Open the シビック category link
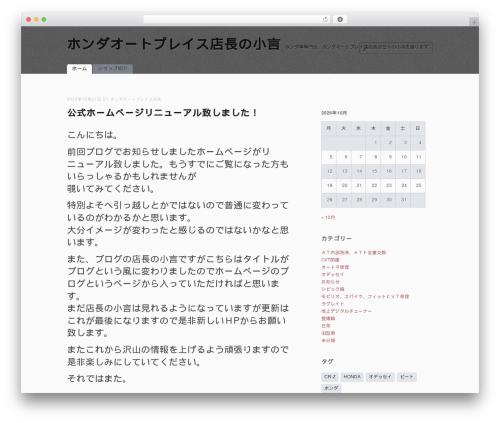The height and width of the screenshot is (423, 500). pyautogui.click(x=332, y=289)
